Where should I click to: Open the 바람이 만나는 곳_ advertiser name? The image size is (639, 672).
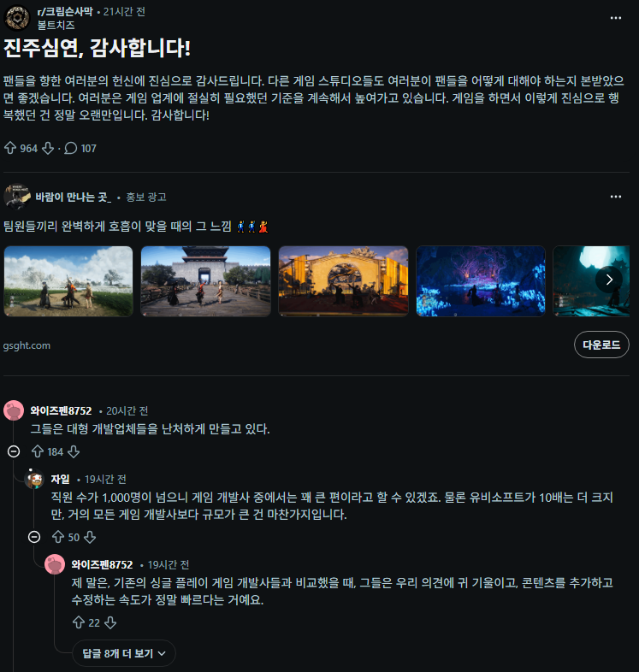[73, 197]
